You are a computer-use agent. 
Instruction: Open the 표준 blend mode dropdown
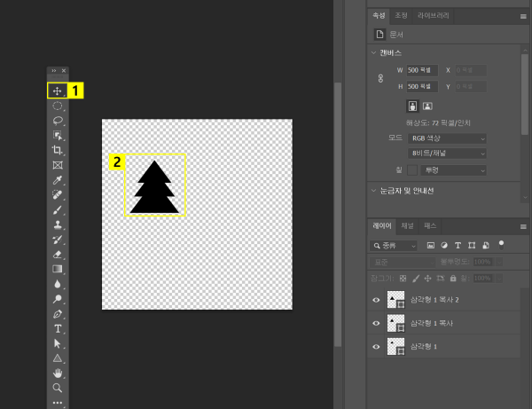[403, 262]
